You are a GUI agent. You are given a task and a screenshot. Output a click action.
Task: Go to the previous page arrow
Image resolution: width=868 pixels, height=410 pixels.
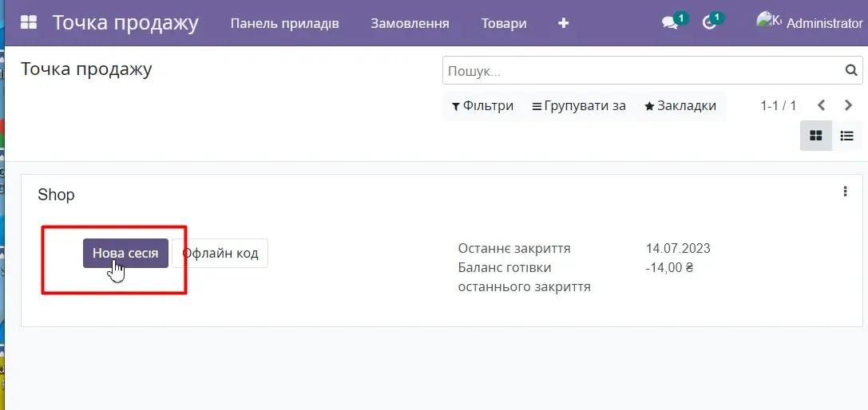[x=821, y=105]
